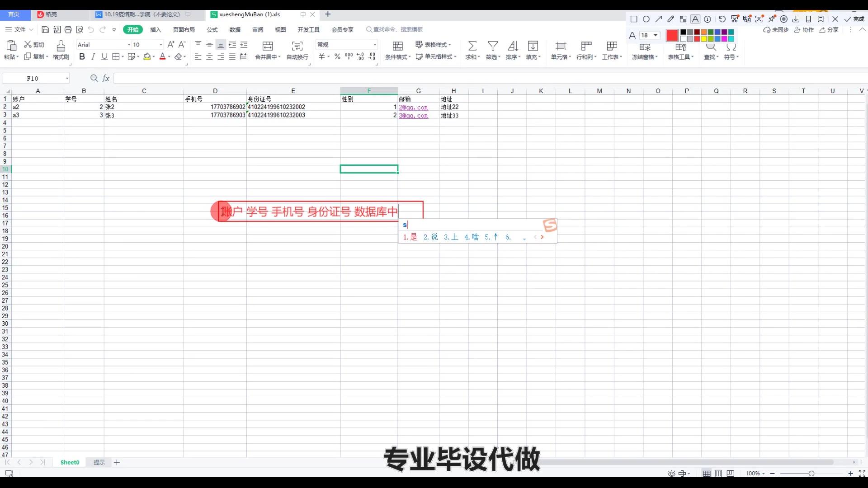Click the save icon in quick toolbar
Viewport: 868px width, 488px height.
[x=45, y=29]
